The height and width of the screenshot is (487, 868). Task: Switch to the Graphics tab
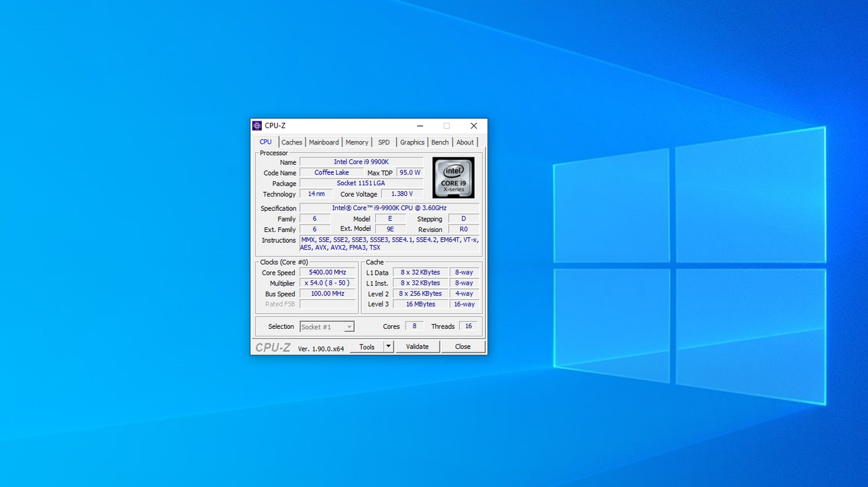[x=412, y=142]
